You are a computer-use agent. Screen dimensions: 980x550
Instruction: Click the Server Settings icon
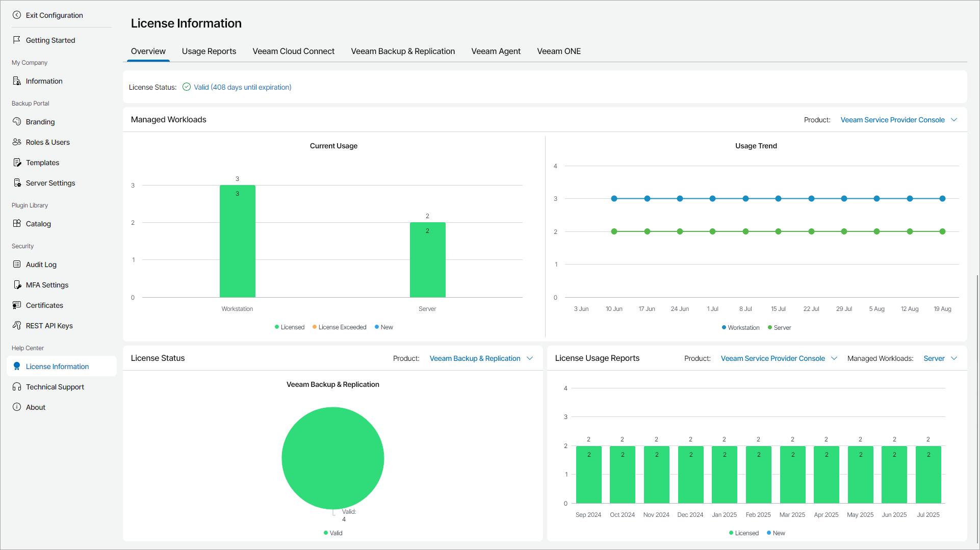pyautogui.click(x=17, y=183)
